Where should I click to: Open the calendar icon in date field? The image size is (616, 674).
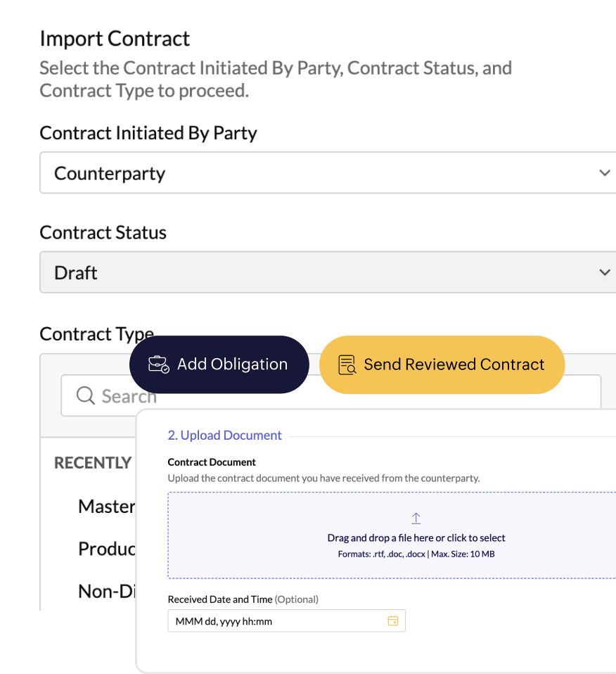click(x=393, y=621)
